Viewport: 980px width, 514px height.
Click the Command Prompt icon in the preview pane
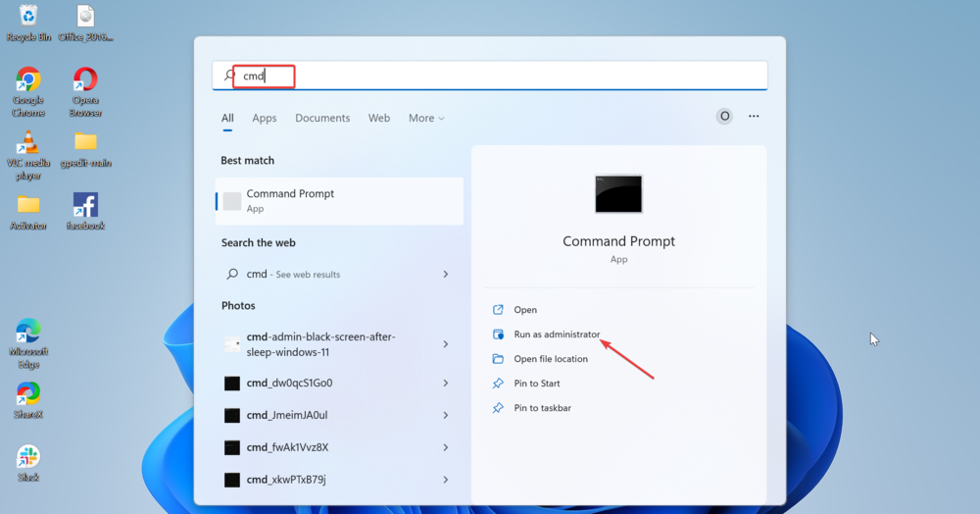618,194
